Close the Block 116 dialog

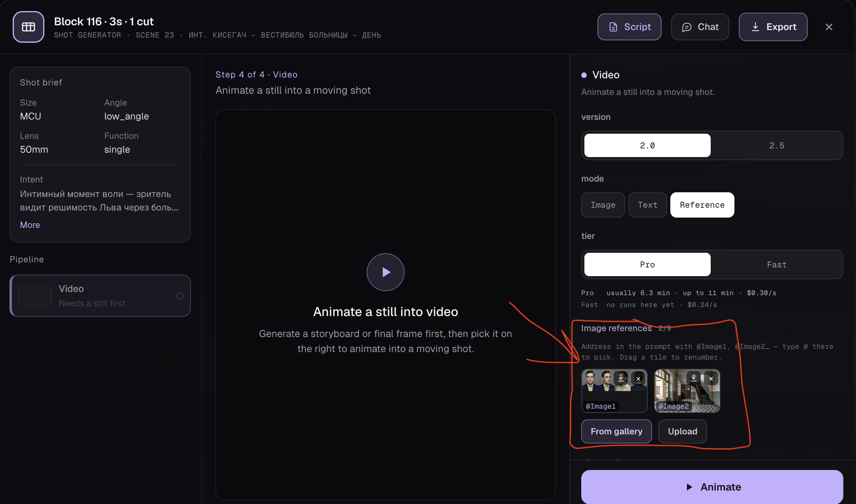829,27
